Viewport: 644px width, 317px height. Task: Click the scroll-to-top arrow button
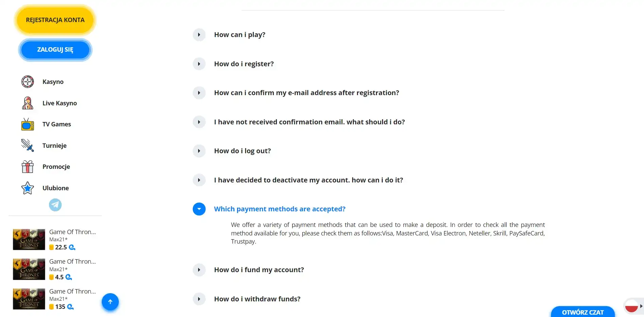pos(110,302)
